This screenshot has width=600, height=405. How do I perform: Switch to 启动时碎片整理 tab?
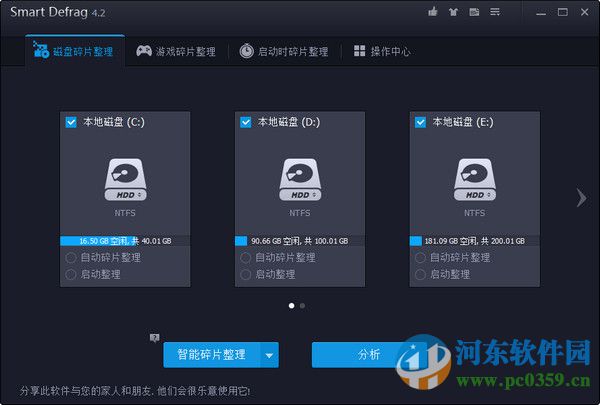tap(284, 51)
